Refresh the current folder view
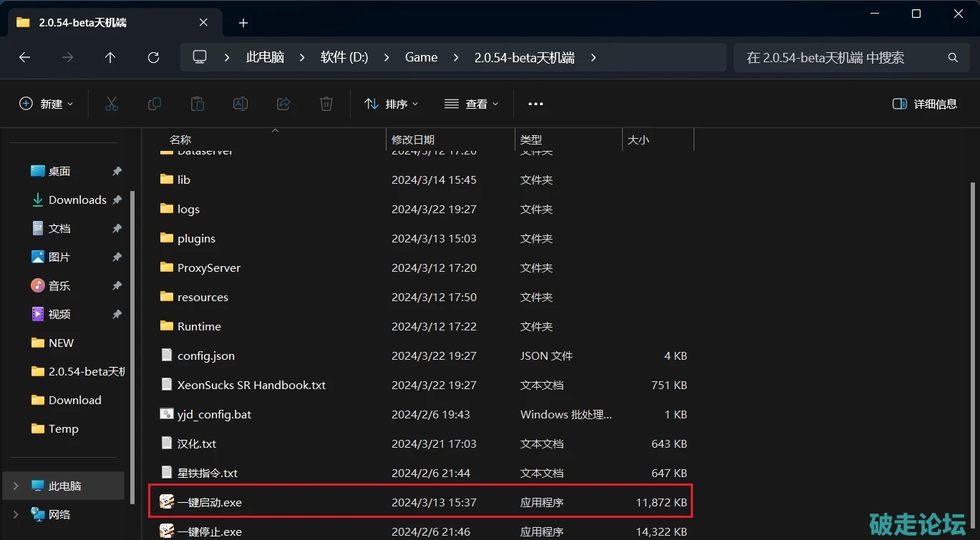The height and width of the screenshot is (540, 980). tap(153, 57)
